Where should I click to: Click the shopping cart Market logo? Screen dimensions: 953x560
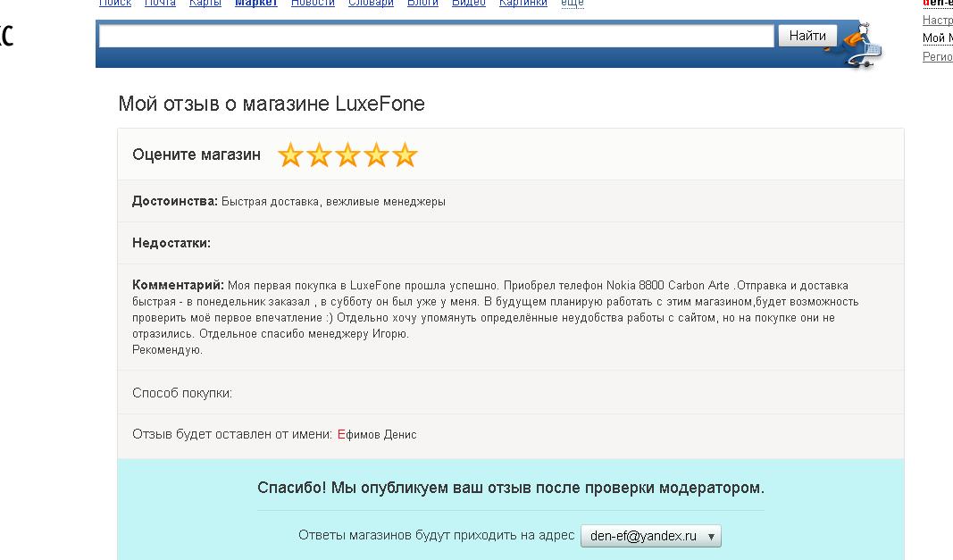[x=862, y=45]
